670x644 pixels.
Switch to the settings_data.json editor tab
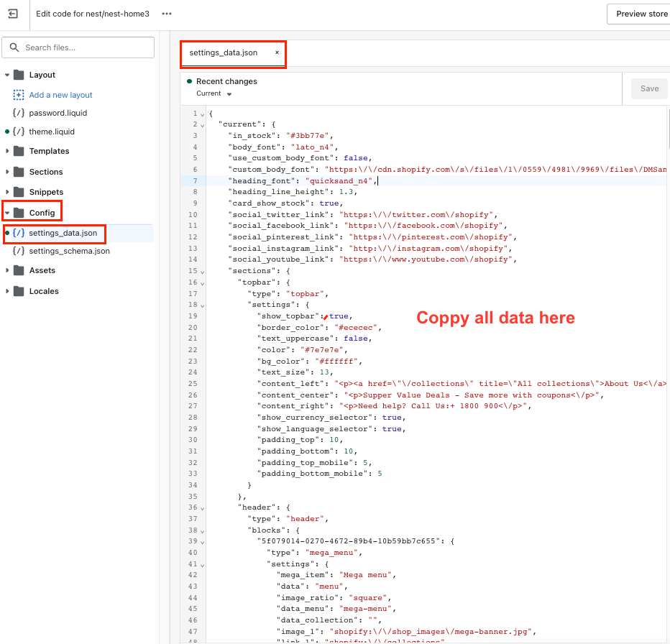pyautogui.click(x=224, y=52)
